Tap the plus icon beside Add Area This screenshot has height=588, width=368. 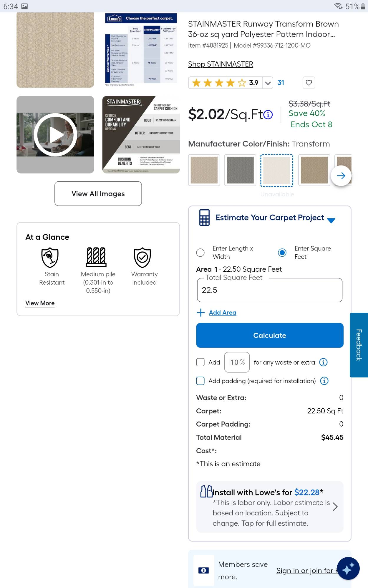point(200,313)
